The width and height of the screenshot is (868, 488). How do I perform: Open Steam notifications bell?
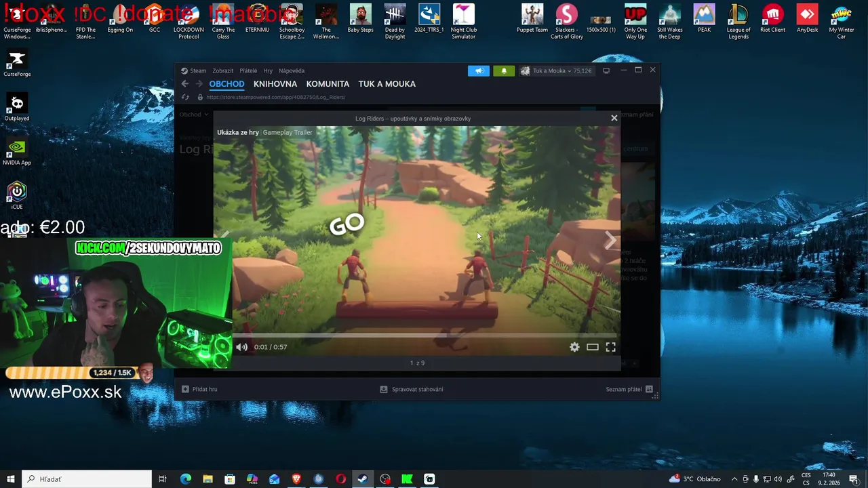click(503, 70)
